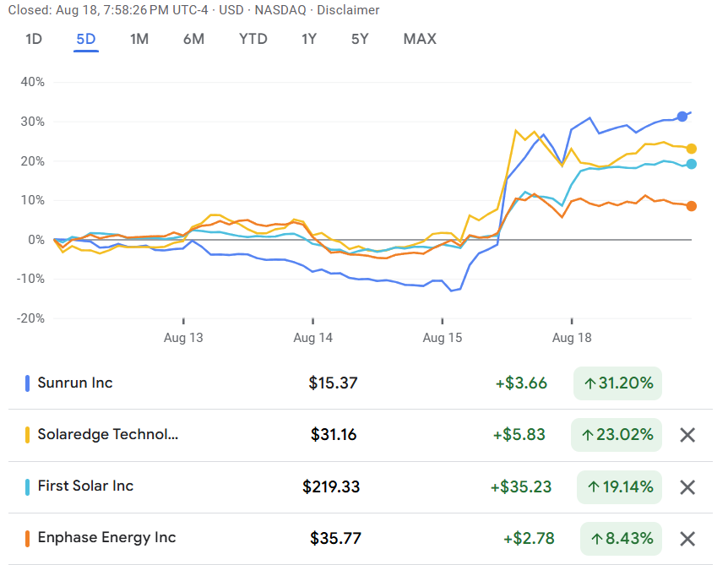Image resolution: width=728 pixels, height=565 pixels.
Task: Click the First Solar price $219.33
Action: pyautogui.click(x=331, y=487)
